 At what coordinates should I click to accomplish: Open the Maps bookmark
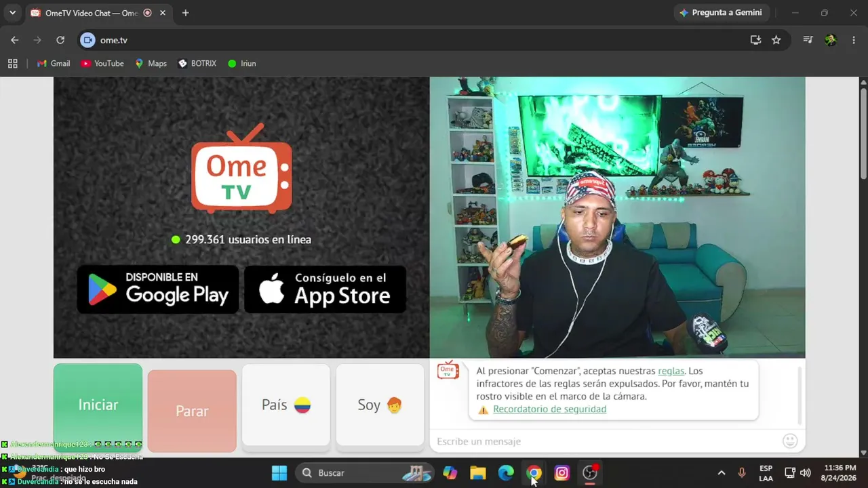151,64
